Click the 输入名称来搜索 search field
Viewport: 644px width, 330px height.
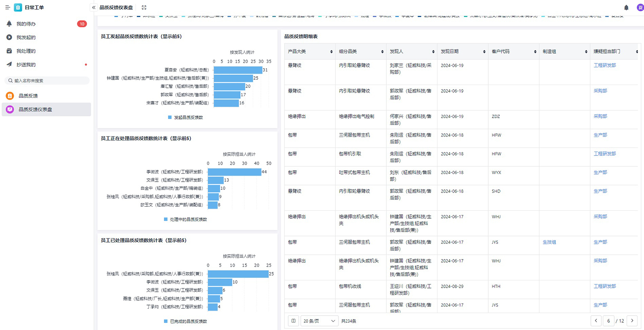48,81
